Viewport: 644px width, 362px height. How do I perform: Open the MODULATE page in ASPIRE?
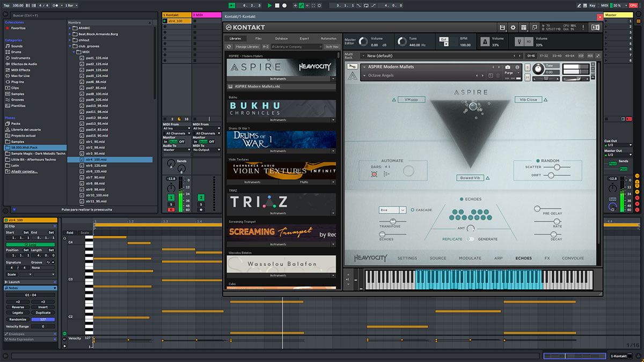[x=470, y=258]
